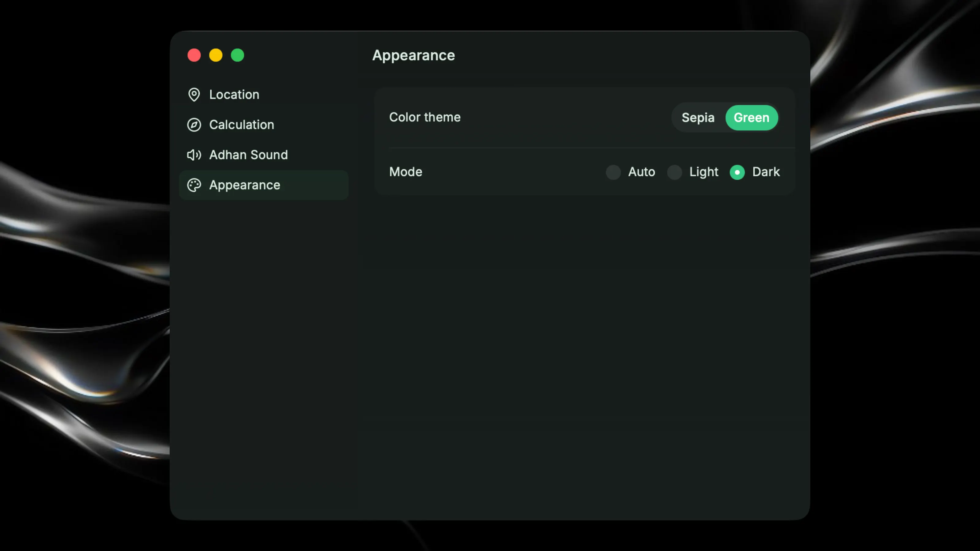Screen dimensions: 980x551
Task: Click the Color theme label
Action: coord(424,117)
